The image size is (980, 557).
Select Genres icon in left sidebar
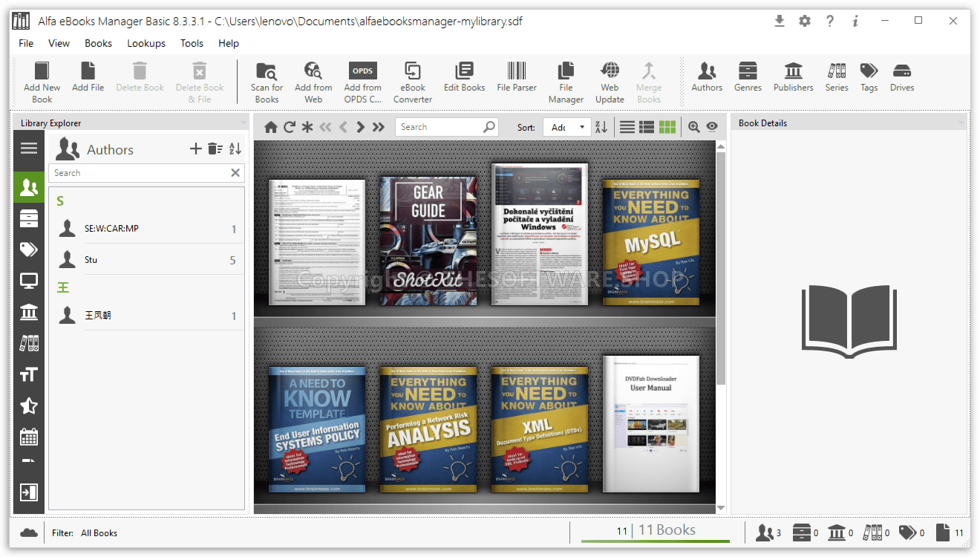pyautogui.click(x=29, y=218)
